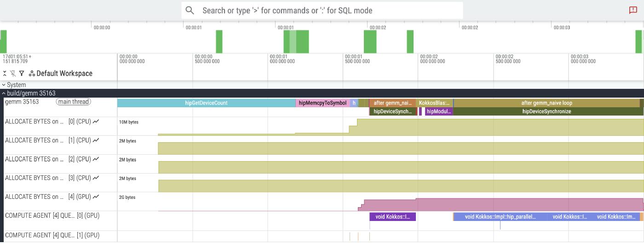The height and width of the screenshot is (244, 644).
Task: Click the magnifier icon in search bar
Action: (190, 10)
